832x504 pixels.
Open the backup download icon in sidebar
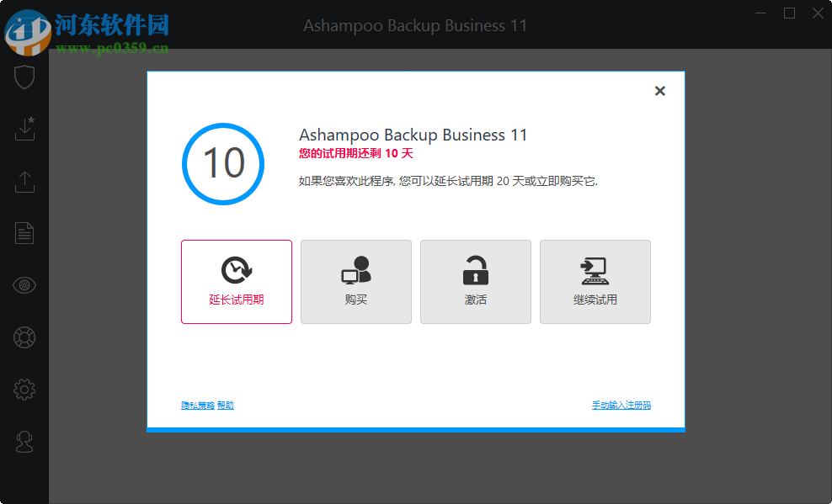tap(24, 129)
